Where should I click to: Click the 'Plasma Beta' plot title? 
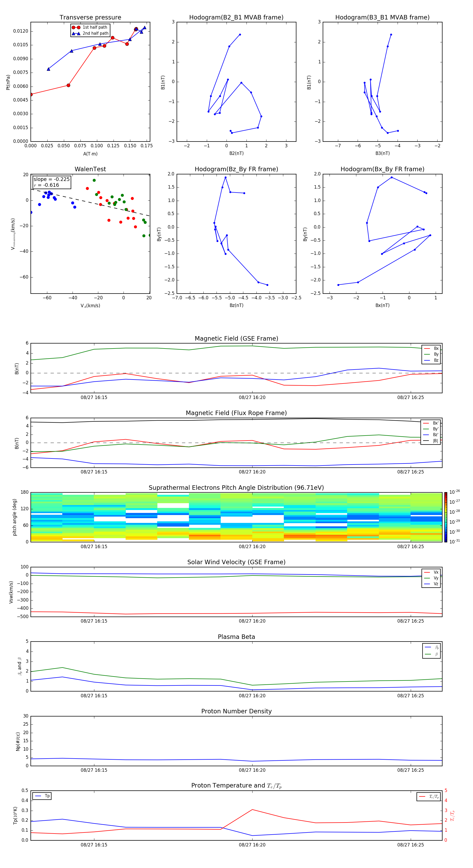pyautogui.click(x=236, y=637)
